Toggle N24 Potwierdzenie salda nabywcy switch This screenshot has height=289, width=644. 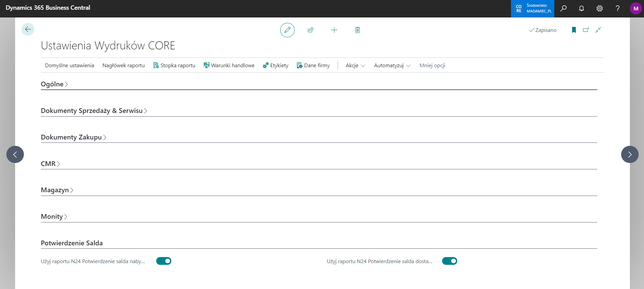[164, 261]
